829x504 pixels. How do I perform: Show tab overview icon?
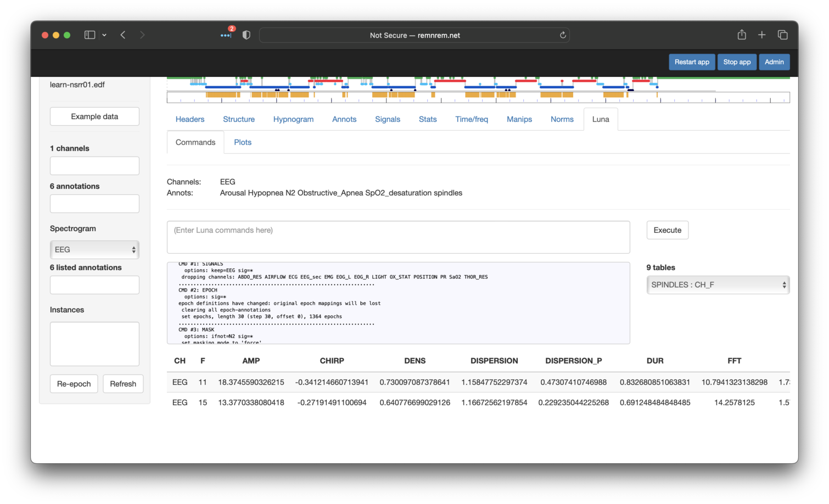[783, 35]
